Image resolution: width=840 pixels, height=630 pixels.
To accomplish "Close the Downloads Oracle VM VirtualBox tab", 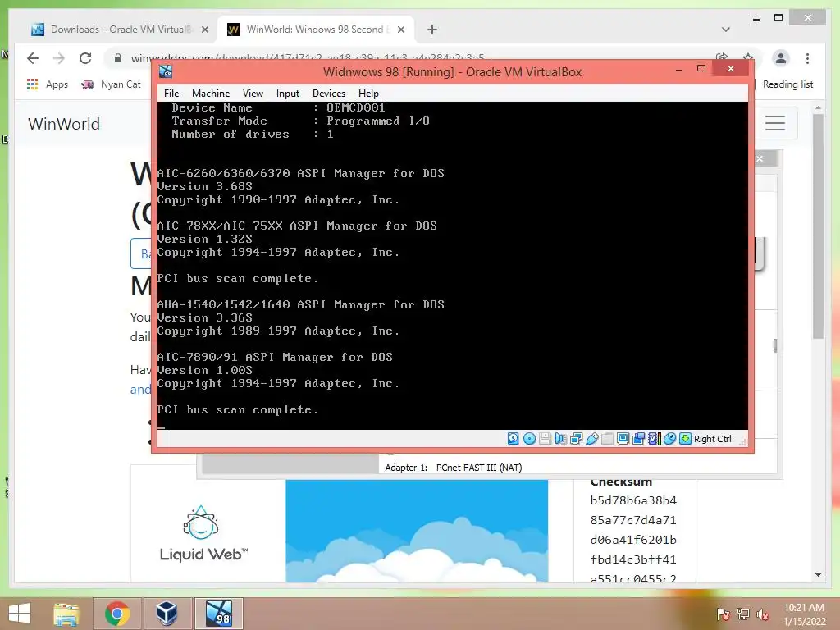I will (x=204, y=30).
